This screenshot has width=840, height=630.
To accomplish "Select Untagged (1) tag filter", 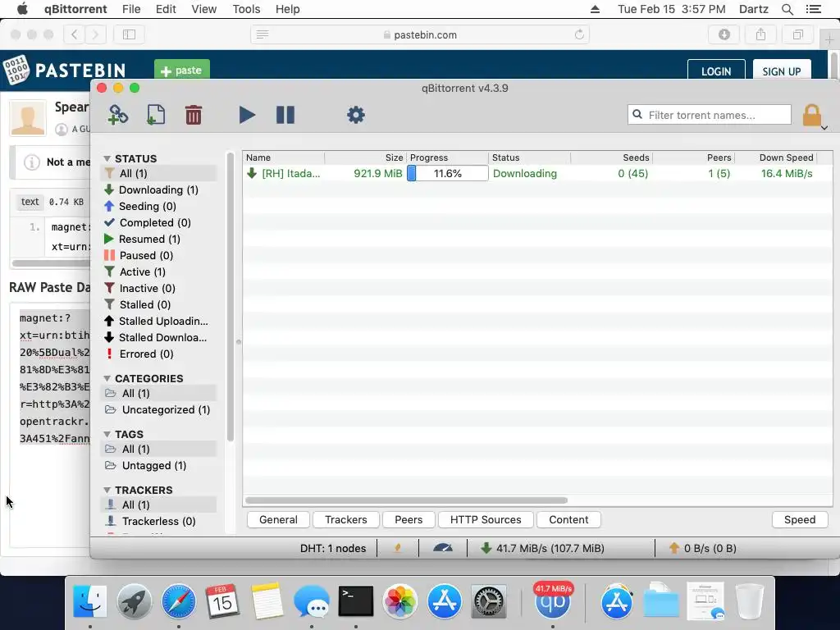I will (158, 466).
